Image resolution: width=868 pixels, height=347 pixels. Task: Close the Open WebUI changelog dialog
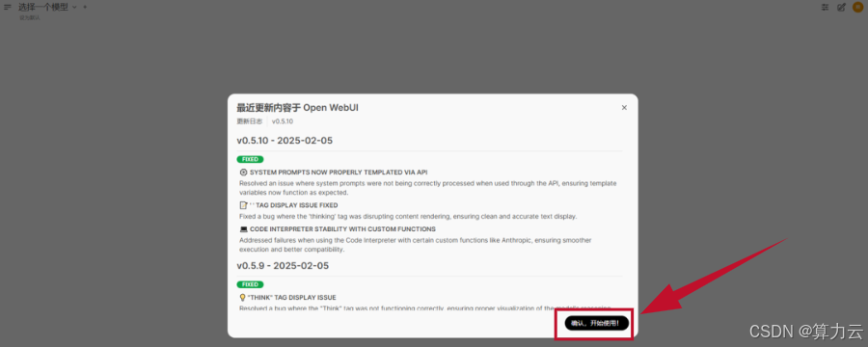click(624, 107)
